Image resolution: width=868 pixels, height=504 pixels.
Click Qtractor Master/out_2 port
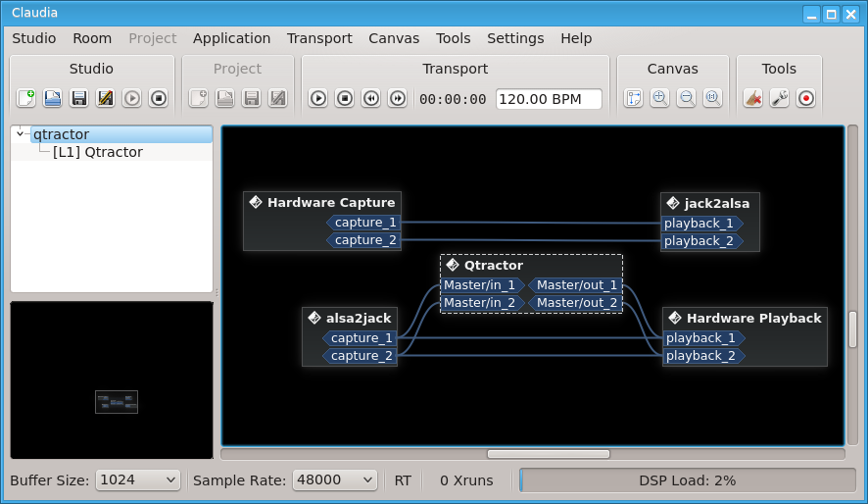point(575,303)
